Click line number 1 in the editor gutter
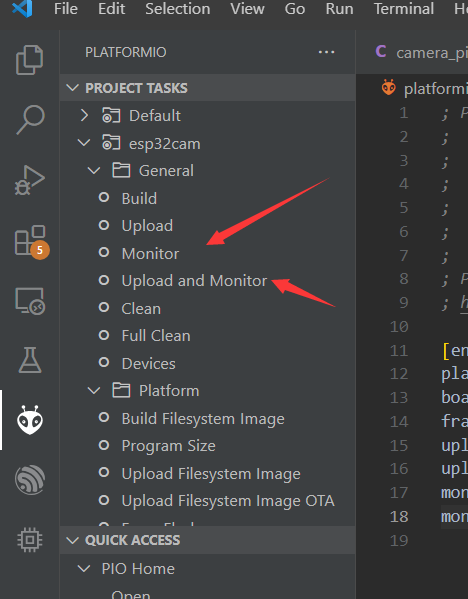The image size is (468, 599). (x=403, y=113)
